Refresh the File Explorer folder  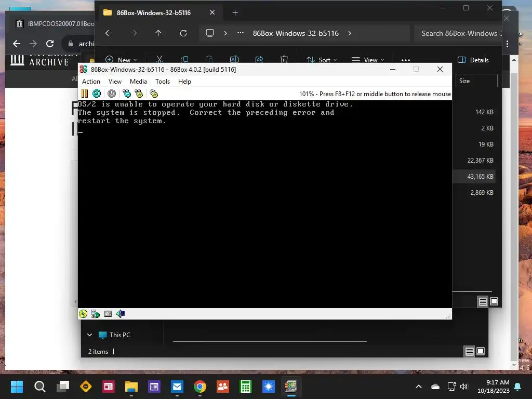(x=183, y=33)
